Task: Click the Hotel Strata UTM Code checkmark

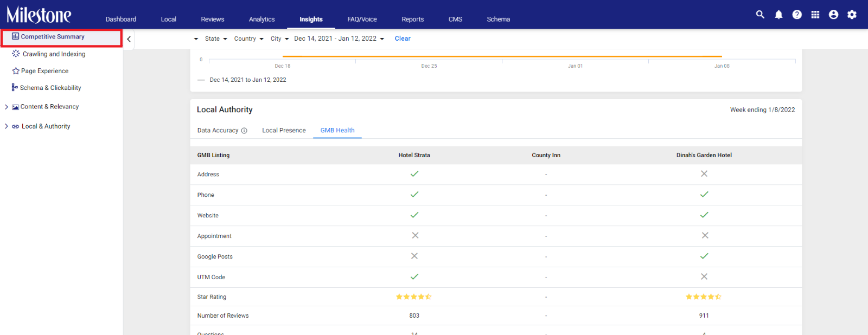Action: pos(414,277)
